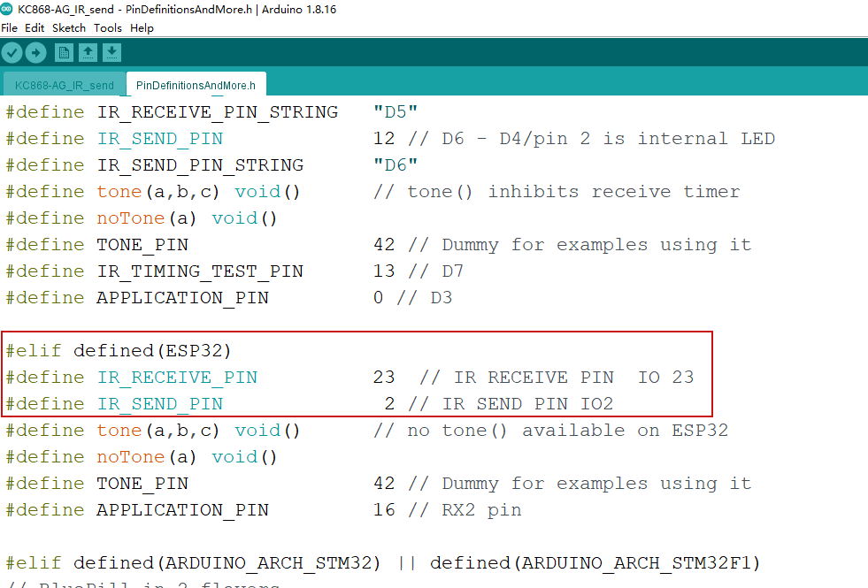The image size is (868, 588).
Task: Click the IR_RECEIVE_PIN text inside red box
Action: [x=177, y=377]
